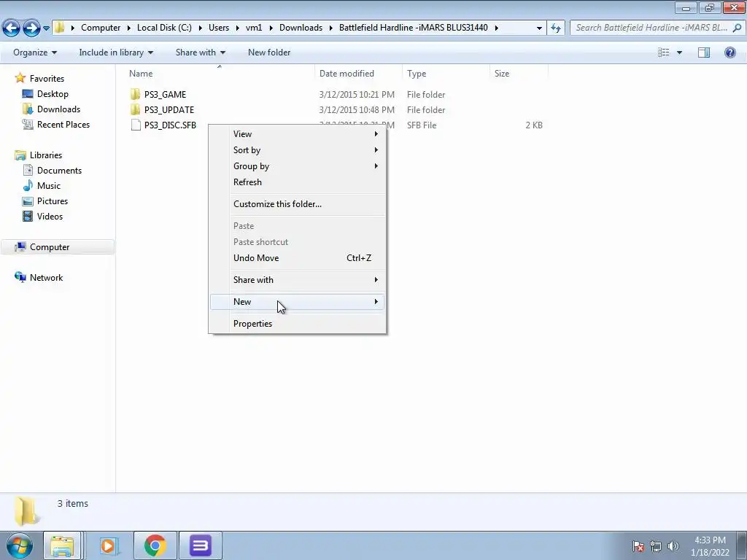
Task: Open the Documents library
Action: (59, 171)
